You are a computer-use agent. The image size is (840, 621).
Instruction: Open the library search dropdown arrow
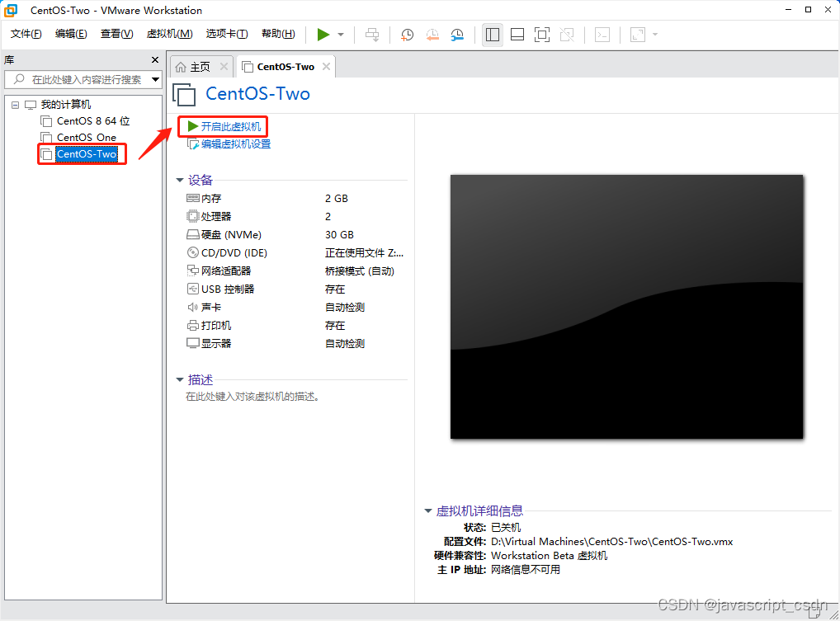pyautogui.click(x=155, y=79)
